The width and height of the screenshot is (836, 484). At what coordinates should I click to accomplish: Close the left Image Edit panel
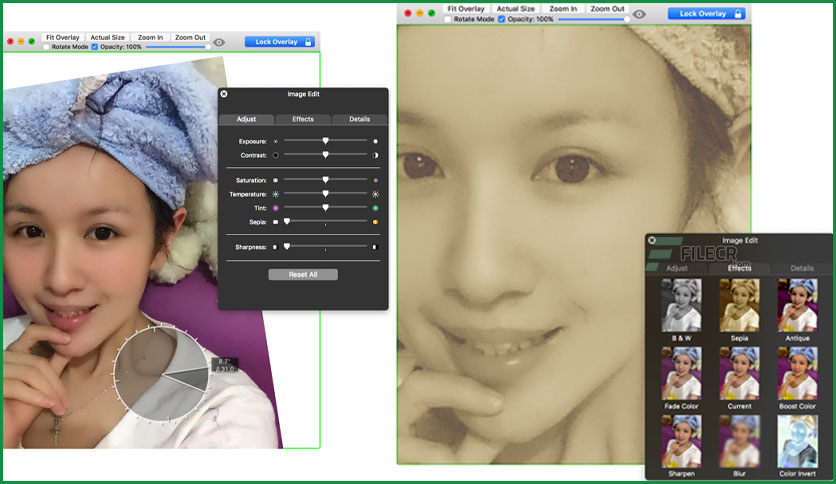[224, 94]
